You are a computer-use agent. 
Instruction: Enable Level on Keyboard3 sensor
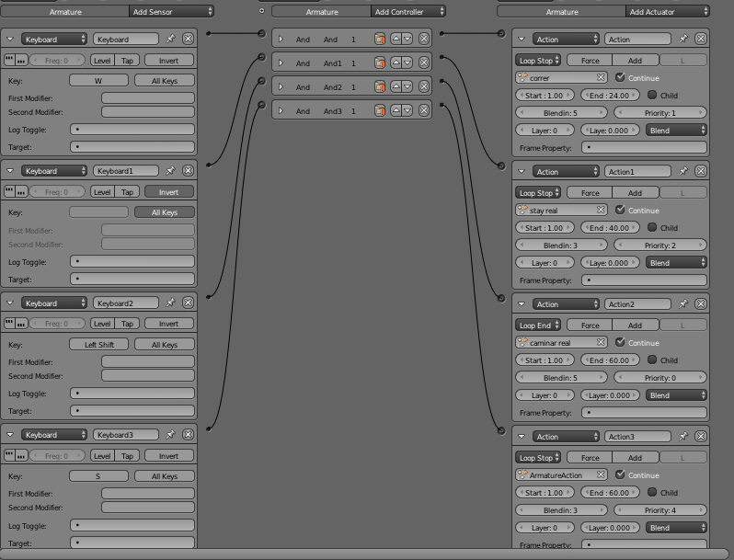(102, 456)
